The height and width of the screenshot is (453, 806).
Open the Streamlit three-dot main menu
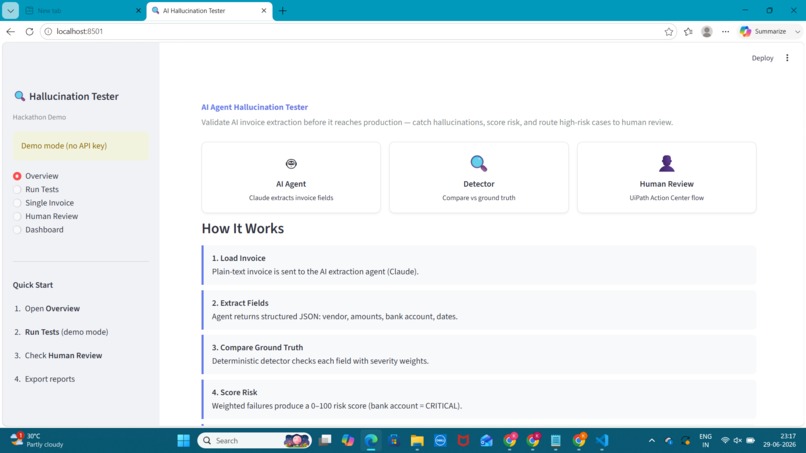(787, 58)
